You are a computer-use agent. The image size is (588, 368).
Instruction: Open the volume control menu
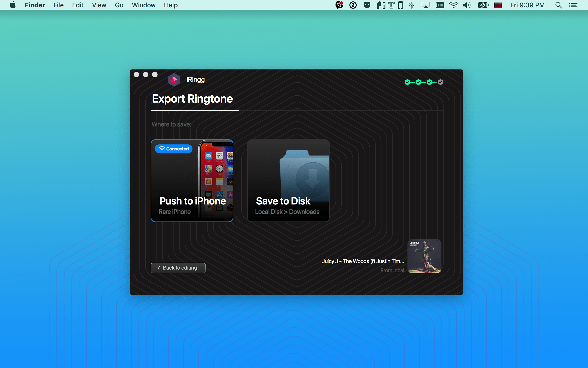(x=467, y=5)
